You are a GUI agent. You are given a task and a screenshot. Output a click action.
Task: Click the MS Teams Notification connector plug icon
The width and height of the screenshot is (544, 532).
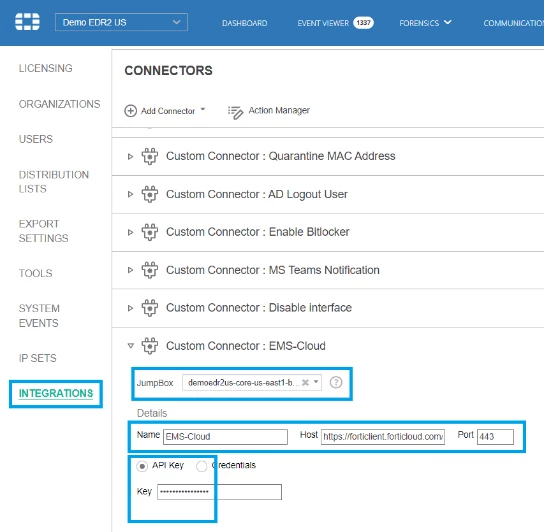click(x=150, y=270)
